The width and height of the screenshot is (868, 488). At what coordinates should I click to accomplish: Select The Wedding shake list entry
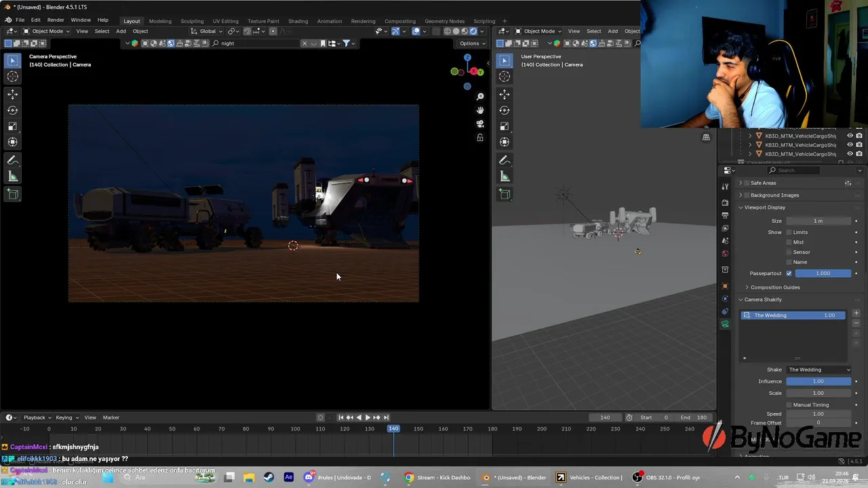pyautogui.click(x=794, y=315)
